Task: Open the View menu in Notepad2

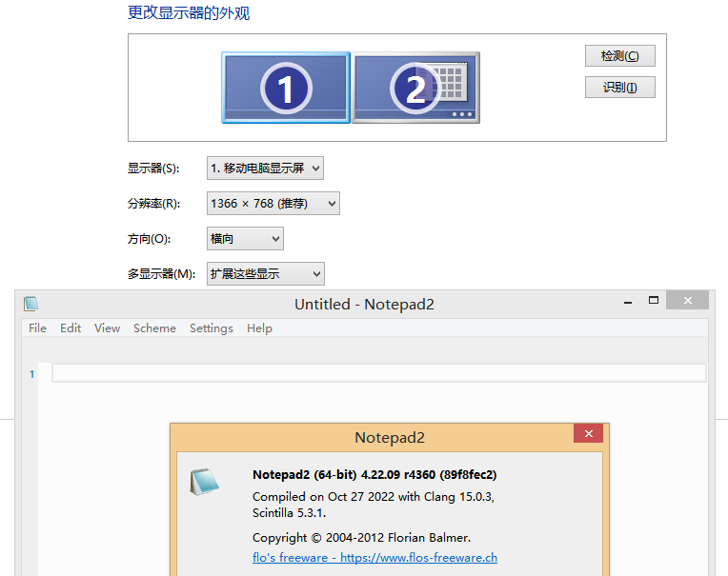Action: click(108, 328)
